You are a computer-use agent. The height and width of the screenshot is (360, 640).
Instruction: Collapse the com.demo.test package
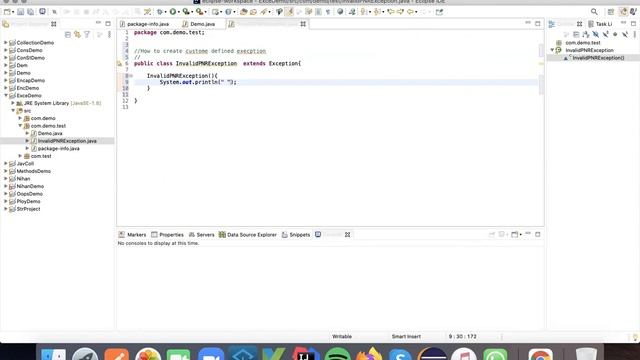click(x=20, y=126)
